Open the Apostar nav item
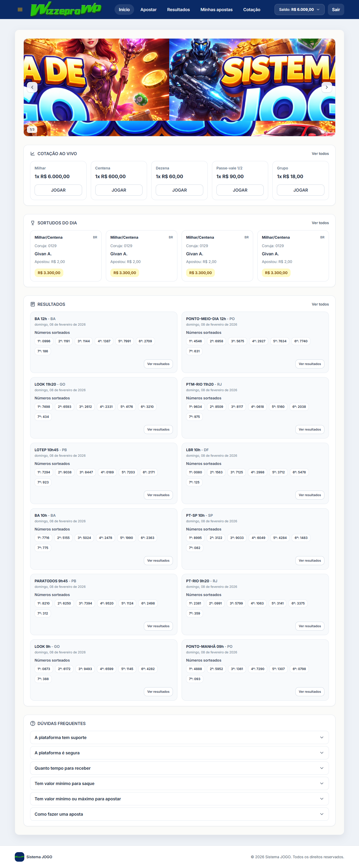This screenshot has width=359, height=868. [x=148, y=10]
